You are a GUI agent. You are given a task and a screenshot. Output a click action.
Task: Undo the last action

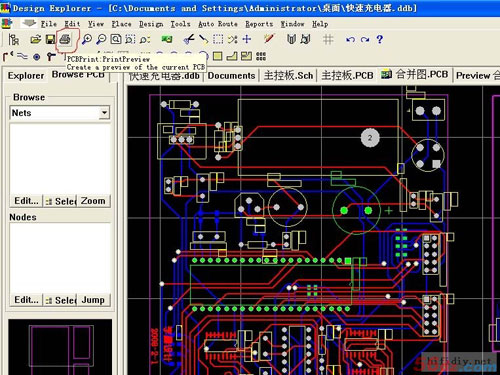click(x=350, y=40)
